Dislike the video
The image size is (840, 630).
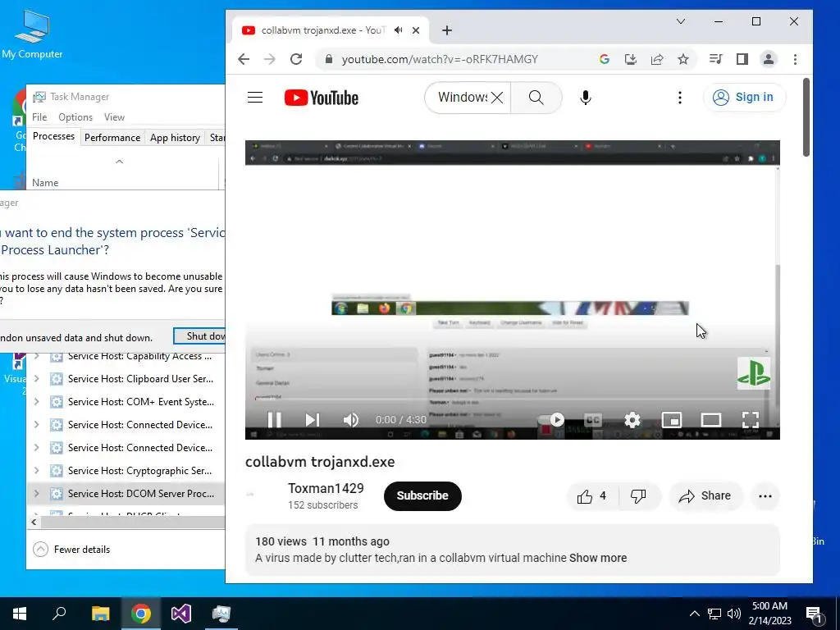pos(638,496)
